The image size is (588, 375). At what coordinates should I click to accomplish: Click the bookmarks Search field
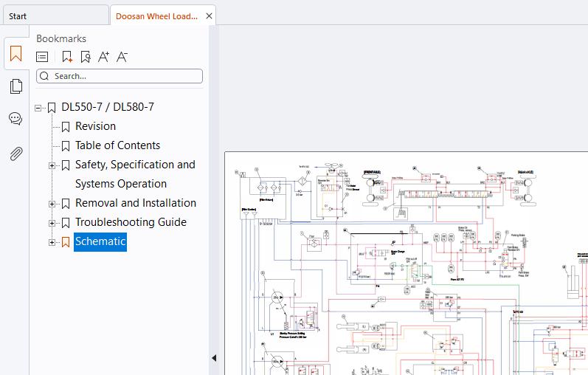[120, 76]
